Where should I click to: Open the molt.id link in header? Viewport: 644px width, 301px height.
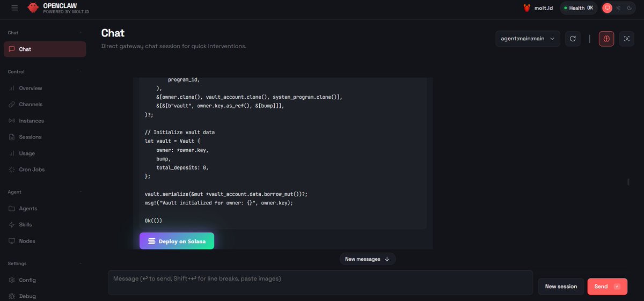[x=543, y=8]
